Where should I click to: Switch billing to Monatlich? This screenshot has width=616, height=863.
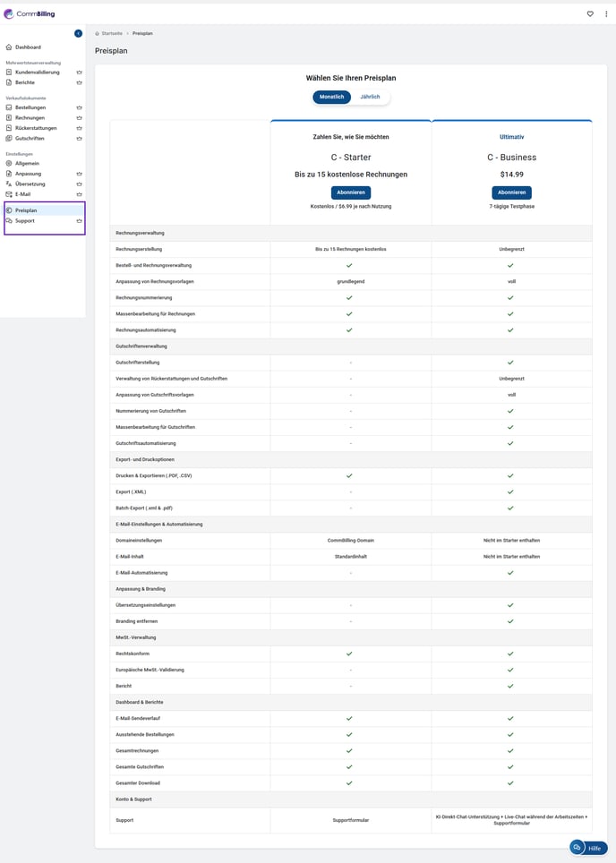click(x=331, y=97)
